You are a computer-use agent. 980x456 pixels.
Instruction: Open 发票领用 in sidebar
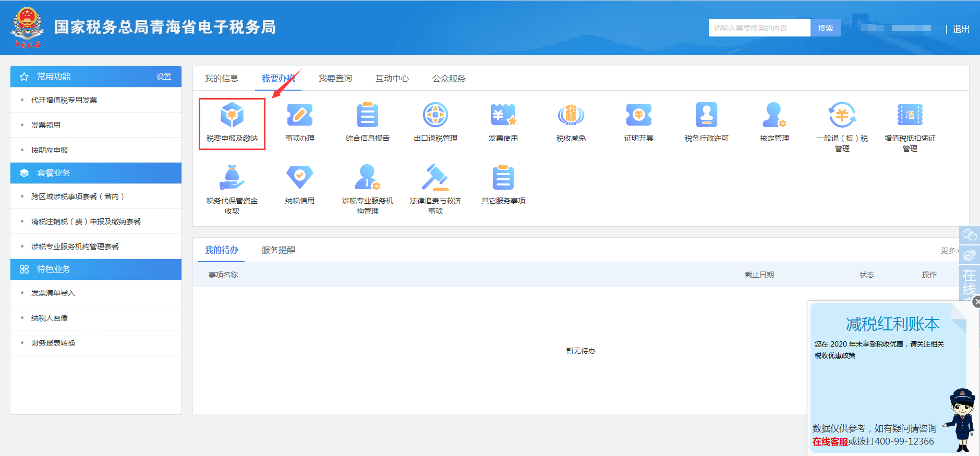pyautogui.click(x=46, y=125)
